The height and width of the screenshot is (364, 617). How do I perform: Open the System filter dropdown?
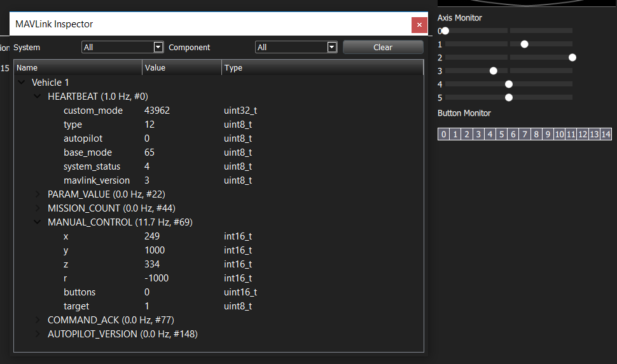point(122,47)
